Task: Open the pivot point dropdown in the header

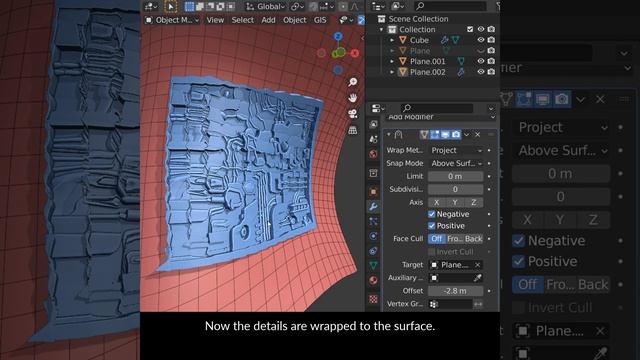Action: tap(298, 7)
